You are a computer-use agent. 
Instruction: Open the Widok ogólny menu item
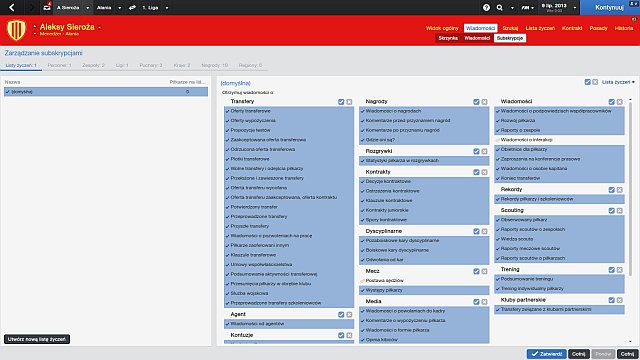point(442,28)
